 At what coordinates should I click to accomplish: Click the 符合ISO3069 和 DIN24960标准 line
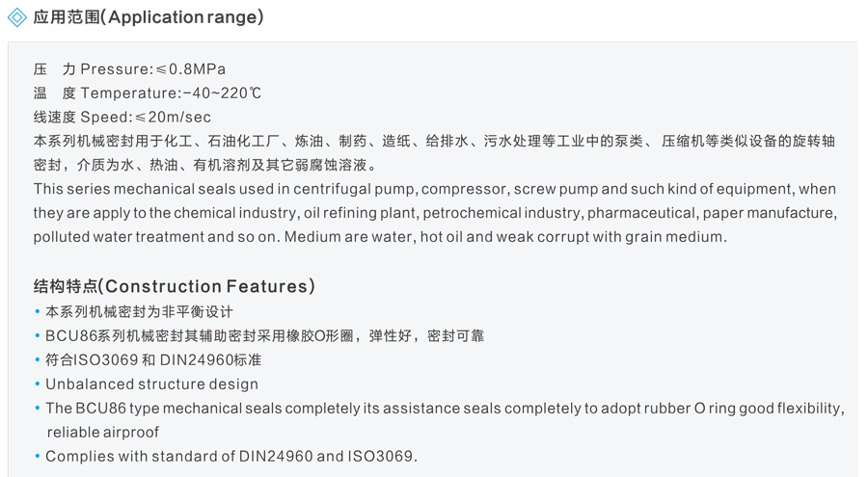tap(153, 359)
